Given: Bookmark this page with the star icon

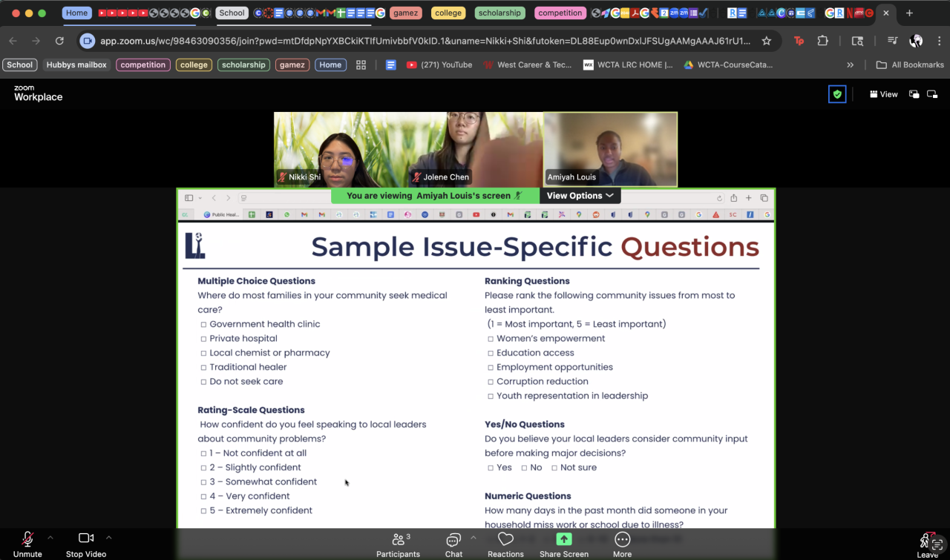Looking at the screenshot, I should [x=767, y=41].
